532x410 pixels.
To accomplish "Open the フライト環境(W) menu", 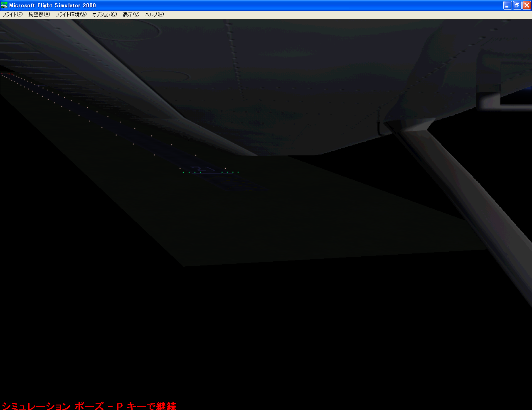I will coord(71,15).
